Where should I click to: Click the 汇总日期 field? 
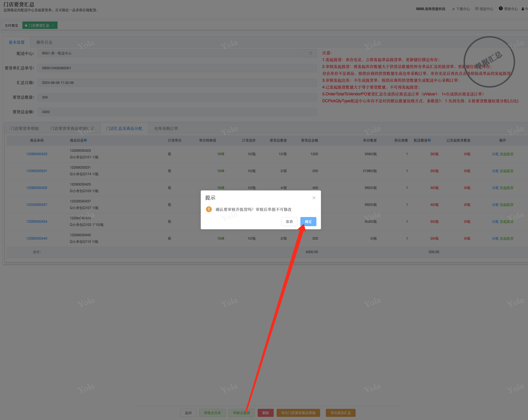tap(177, 83)
